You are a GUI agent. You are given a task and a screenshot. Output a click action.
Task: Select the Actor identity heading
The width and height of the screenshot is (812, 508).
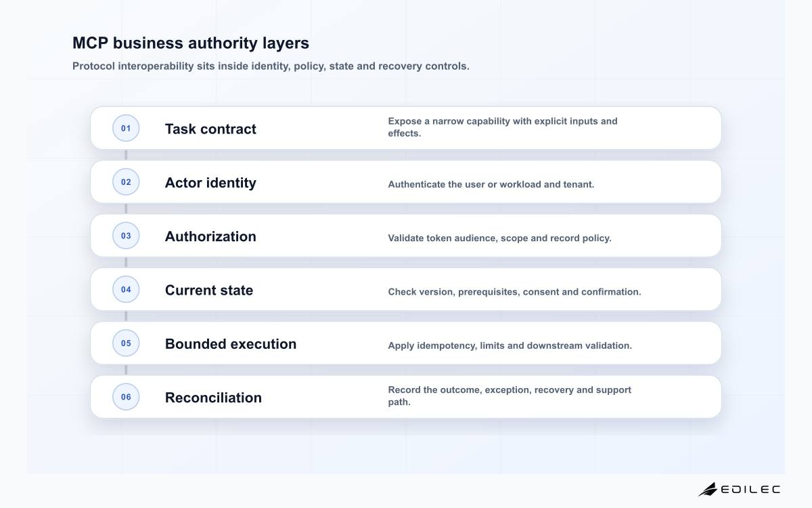click(210, 182)
